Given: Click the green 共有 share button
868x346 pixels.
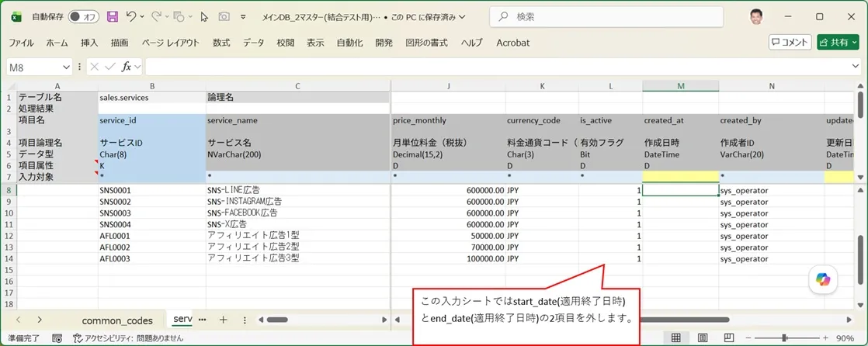Looking at the screenshot, I should click(838, 42).
